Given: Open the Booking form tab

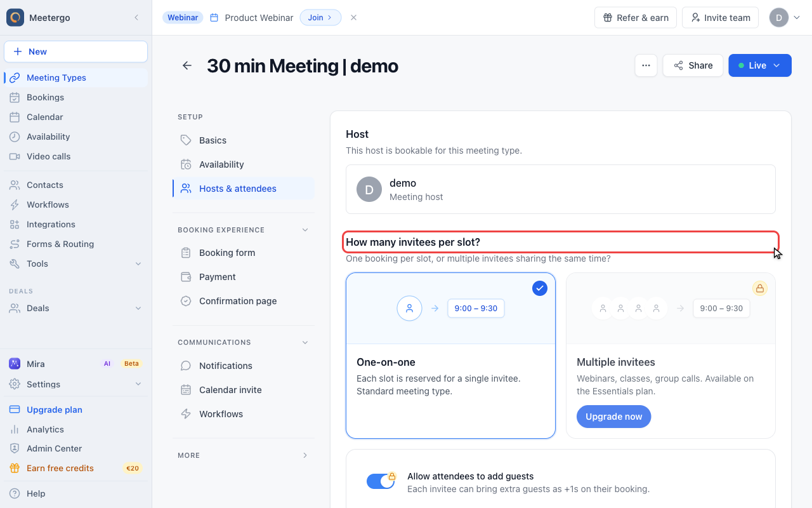Looking at the screenshot, I should 244,253.
